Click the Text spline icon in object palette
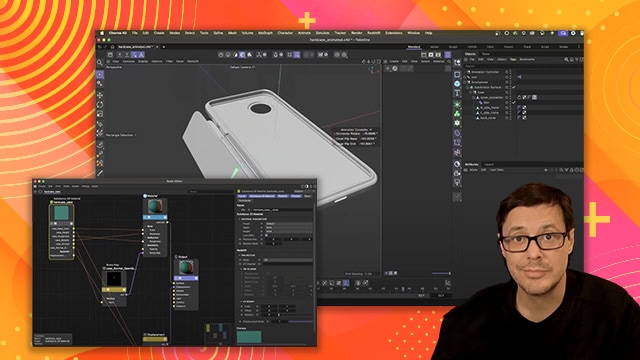Image resolution: width=640 pixels, height=360 pixels. pos(457,93)
